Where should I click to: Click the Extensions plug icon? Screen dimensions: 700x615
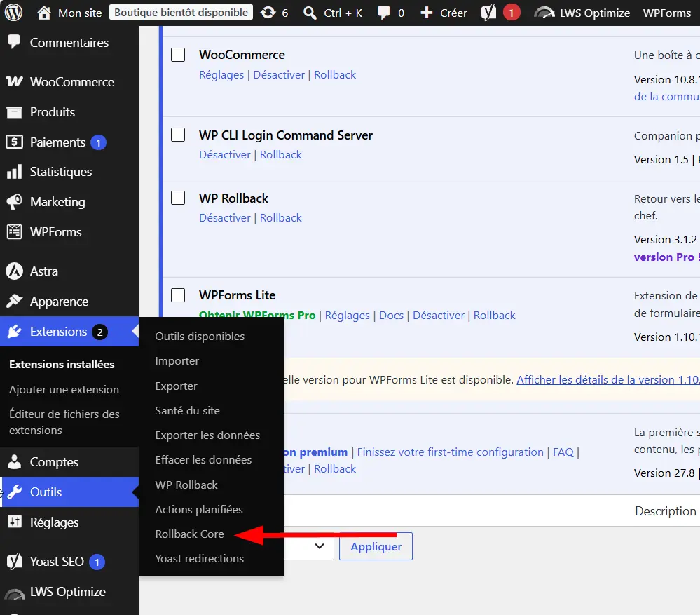14,332
